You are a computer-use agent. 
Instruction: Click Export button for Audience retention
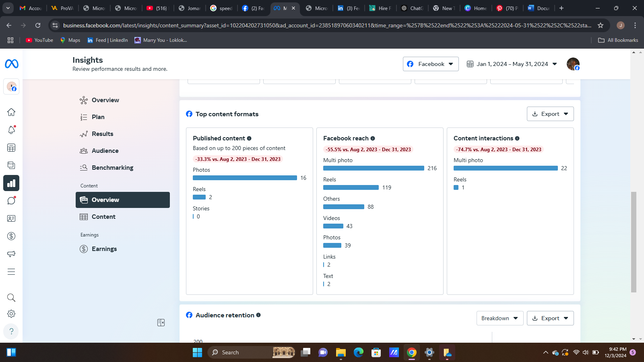[550, 318]
